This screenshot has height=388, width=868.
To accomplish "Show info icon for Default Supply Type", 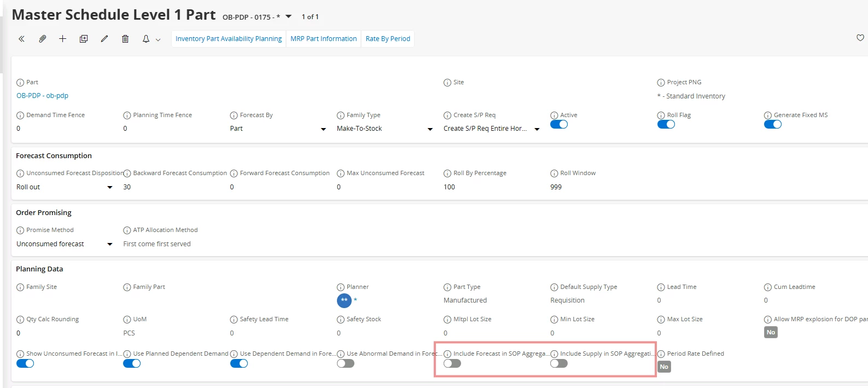I will click(x=554, y=287).
